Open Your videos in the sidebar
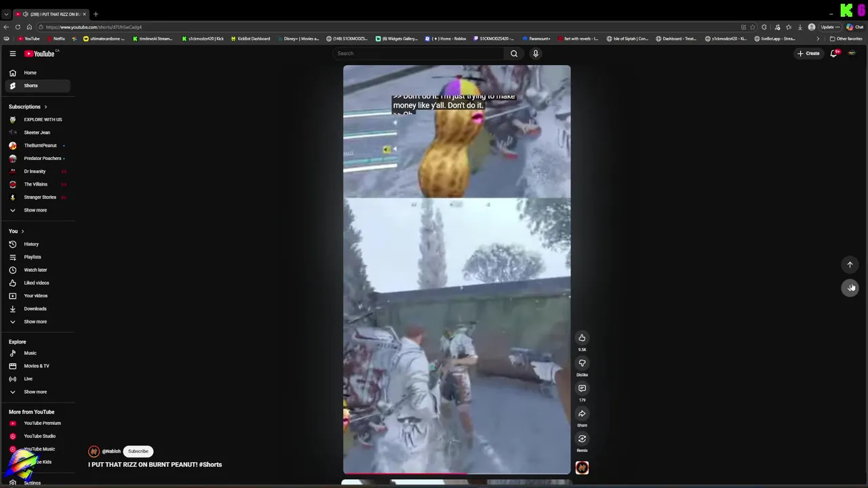This screenshot has width=868, height=488. (x=37, y=296)
